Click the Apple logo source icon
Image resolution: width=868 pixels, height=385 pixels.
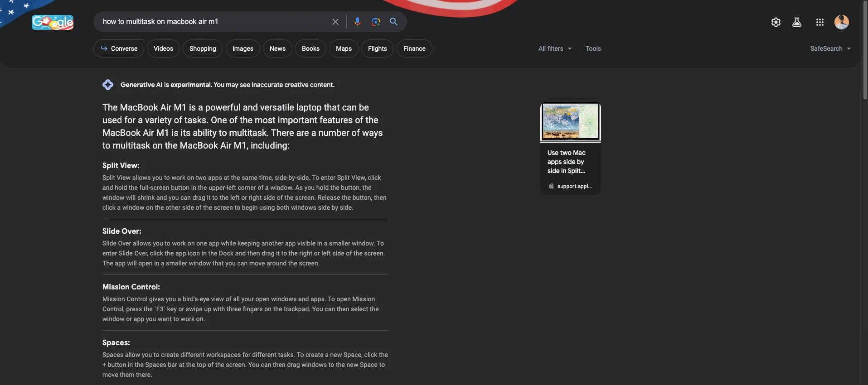(x=551, y=186)
